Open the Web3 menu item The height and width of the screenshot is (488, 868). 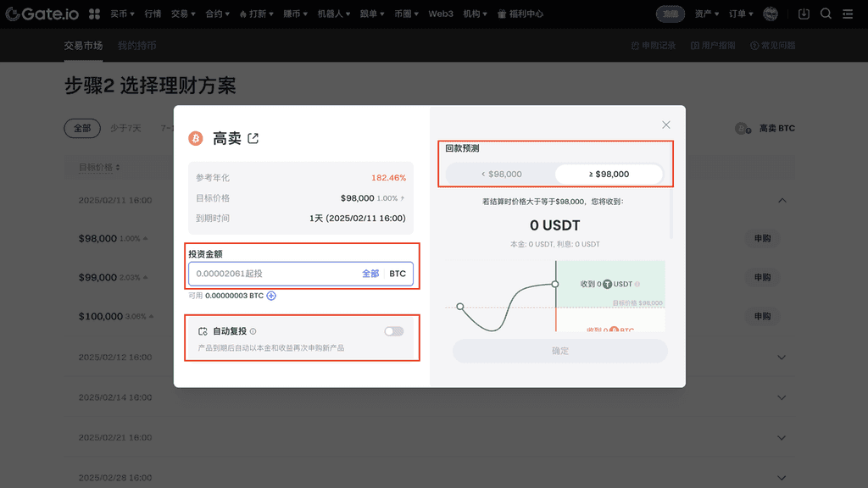(x=440, y=14)
